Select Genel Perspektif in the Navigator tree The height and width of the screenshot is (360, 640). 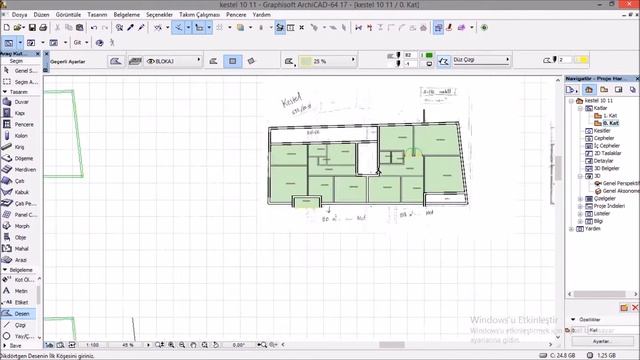(620, 184)
